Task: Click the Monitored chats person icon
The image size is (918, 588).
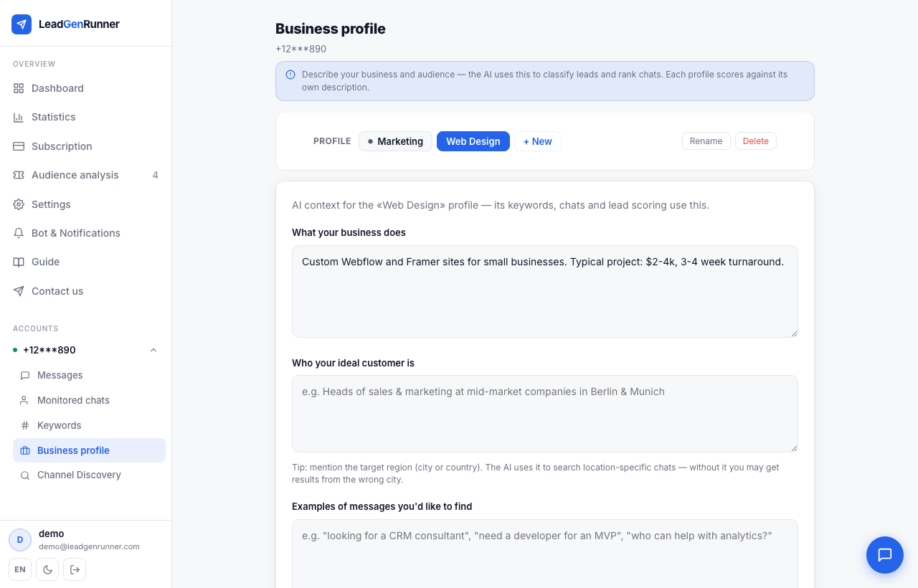Action: point(25,400)
